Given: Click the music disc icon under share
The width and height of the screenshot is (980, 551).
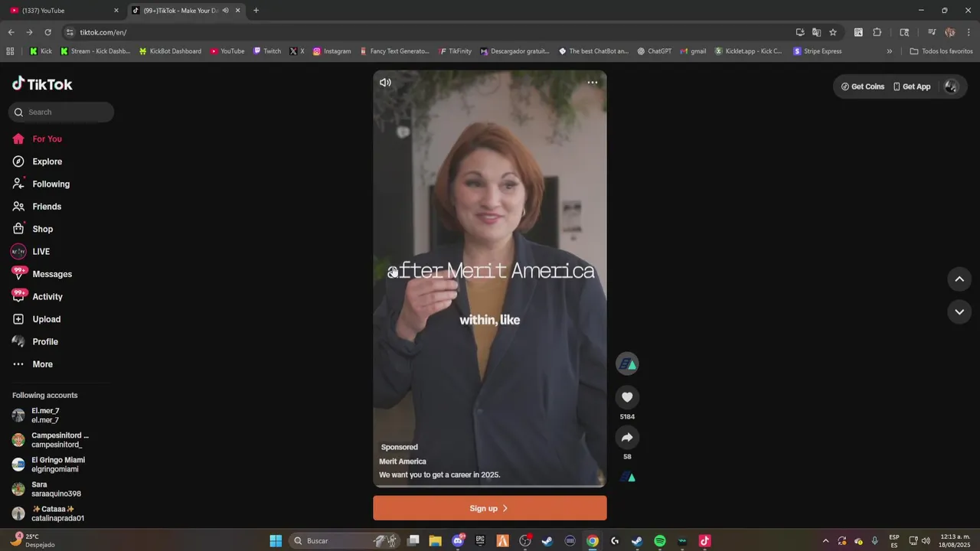Looking at the screenshot, I should (x=627, y=478).
